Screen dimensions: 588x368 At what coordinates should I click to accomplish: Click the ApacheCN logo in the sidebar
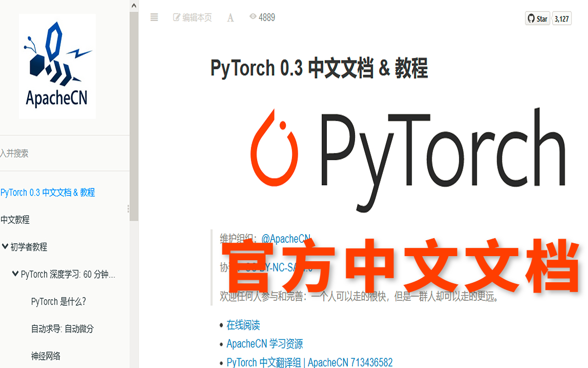pos(57,66)
